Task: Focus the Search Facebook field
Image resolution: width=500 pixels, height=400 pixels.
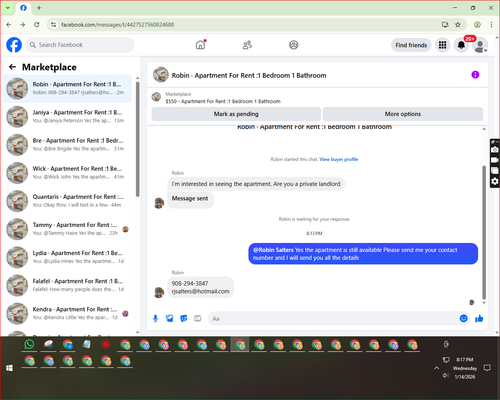Action: click(x=80, y=45)
